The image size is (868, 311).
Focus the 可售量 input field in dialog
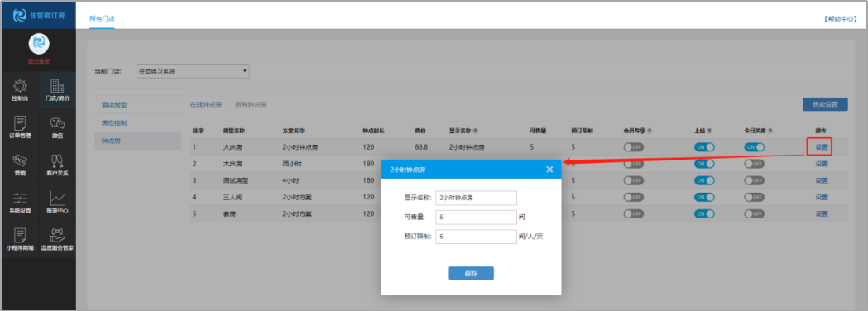tap(476, 218)
